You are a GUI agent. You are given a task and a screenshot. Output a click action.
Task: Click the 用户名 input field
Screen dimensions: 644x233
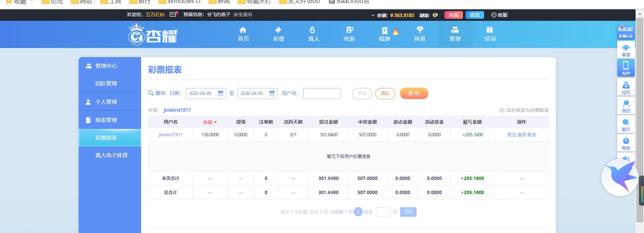tap(322, 93)
